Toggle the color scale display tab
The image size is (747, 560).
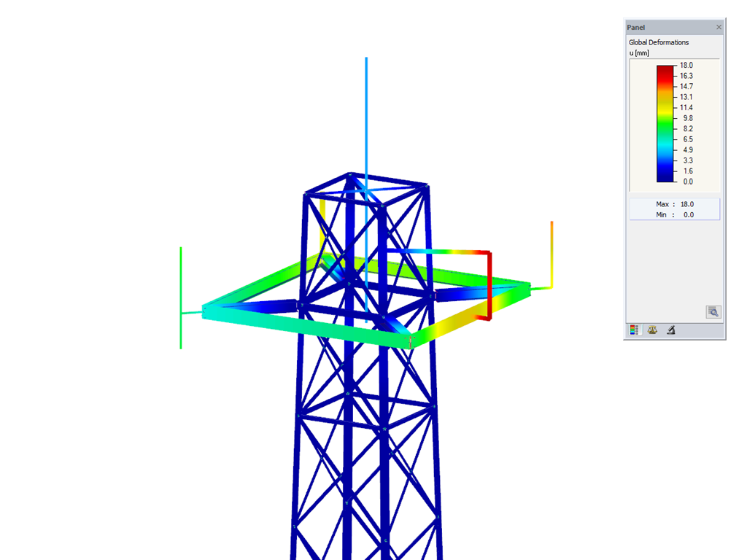635,330
